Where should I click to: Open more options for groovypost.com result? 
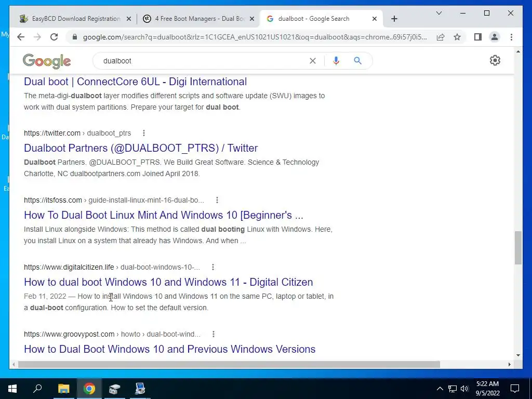[214, 334]
